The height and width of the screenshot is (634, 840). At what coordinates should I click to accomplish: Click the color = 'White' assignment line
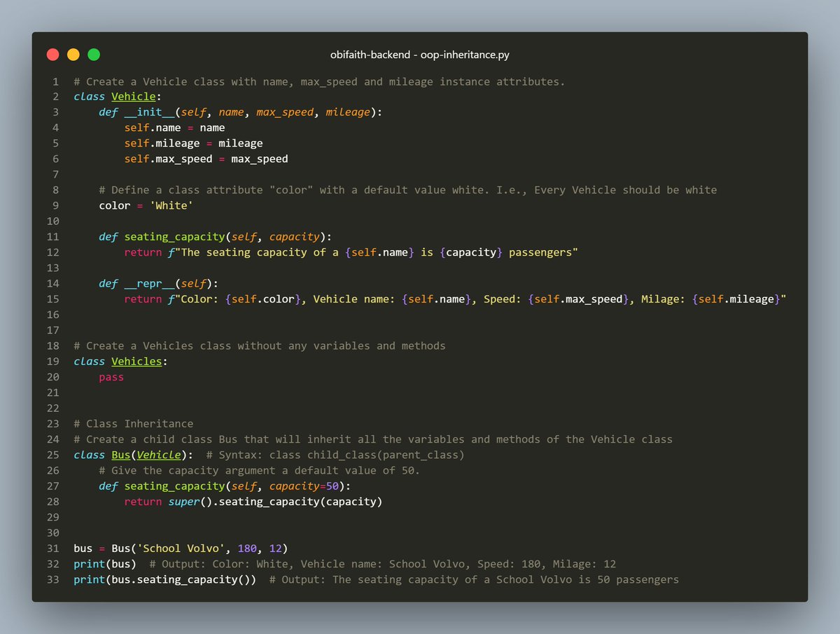click(x=146, y=205)
